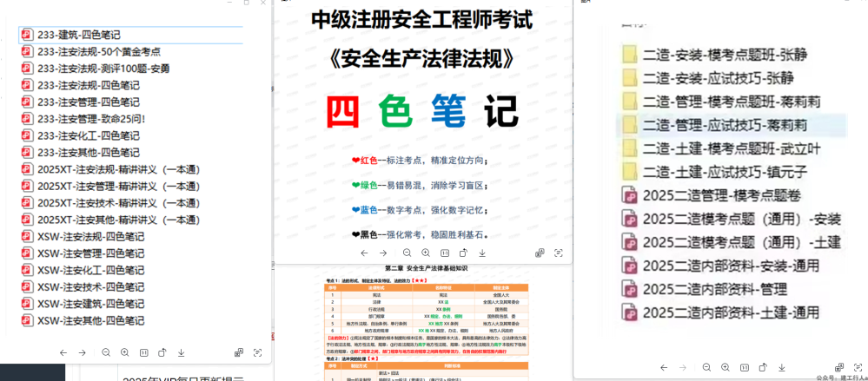This screenshot has height=381, width=868.
Task: Select file 233-注安管理-致命25问!
Action: tap(83, 119)
